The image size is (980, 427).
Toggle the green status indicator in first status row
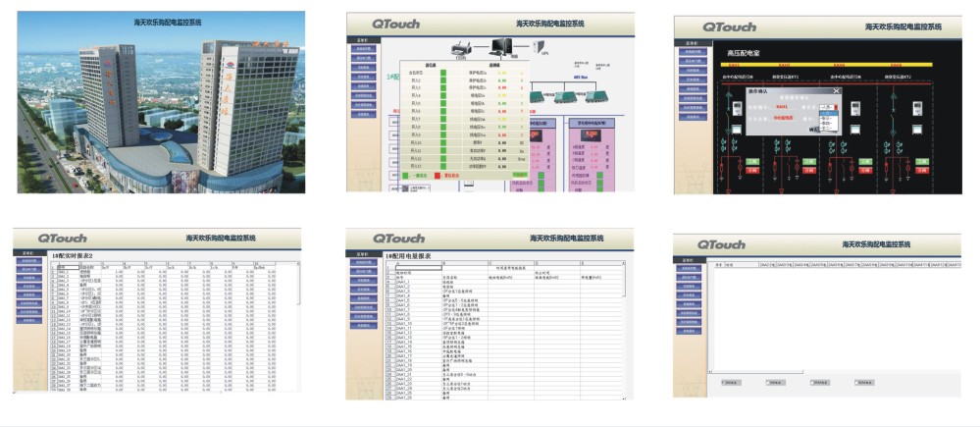tap(442, 73)
